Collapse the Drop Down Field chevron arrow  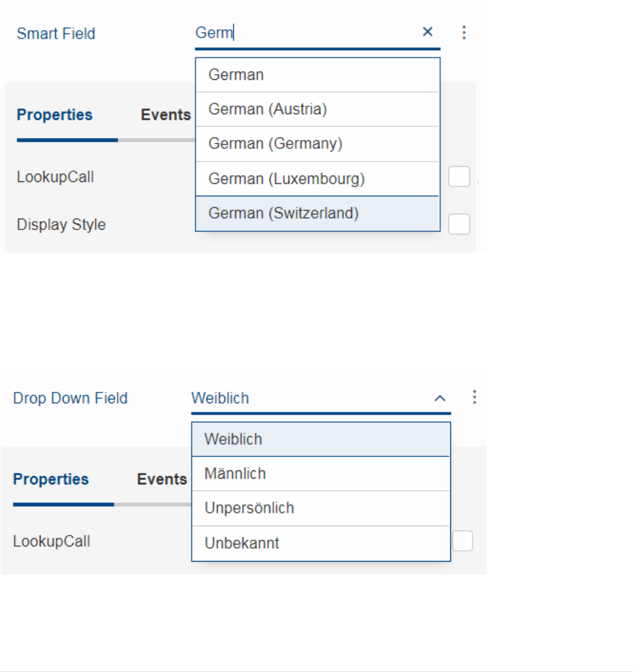coord(440,398)
